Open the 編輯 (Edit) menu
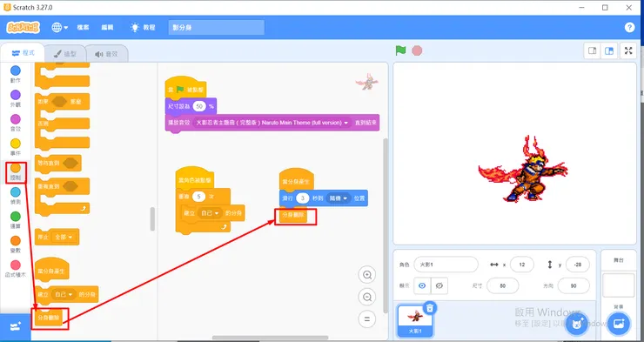The image size is (644, 342). point(107,28)
